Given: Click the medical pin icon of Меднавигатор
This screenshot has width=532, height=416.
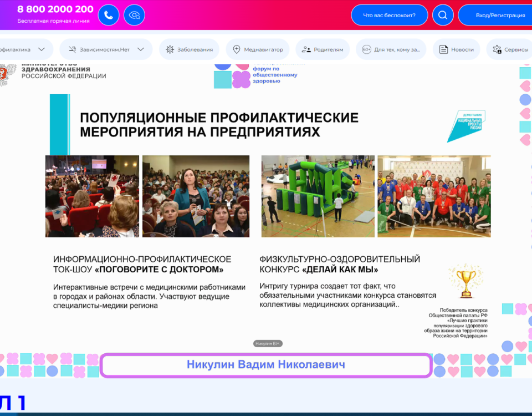Looking at the screenshot, I should click(x=237, y=49).
